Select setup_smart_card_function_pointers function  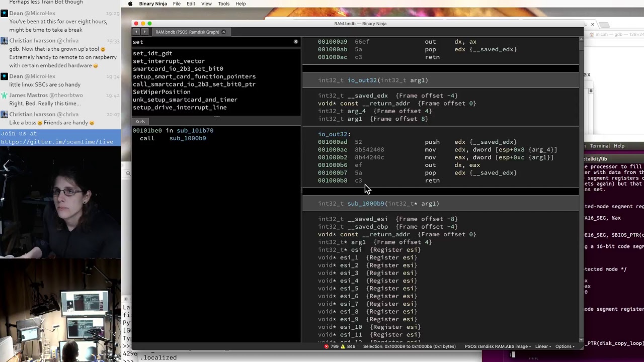click(194, 76)
